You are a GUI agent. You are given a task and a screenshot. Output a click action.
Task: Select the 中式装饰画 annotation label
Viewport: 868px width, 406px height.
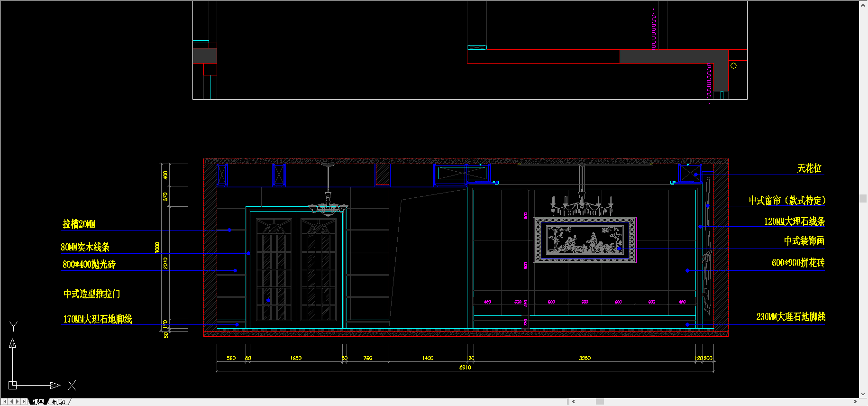(804, 241)
